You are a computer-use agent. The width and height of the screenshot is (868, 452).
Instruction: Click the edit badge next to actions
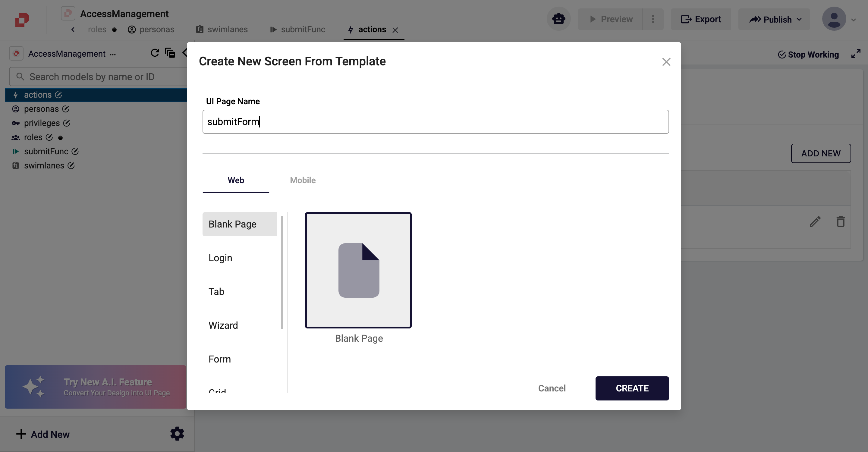pyautogui.click(x=58, y=95)
